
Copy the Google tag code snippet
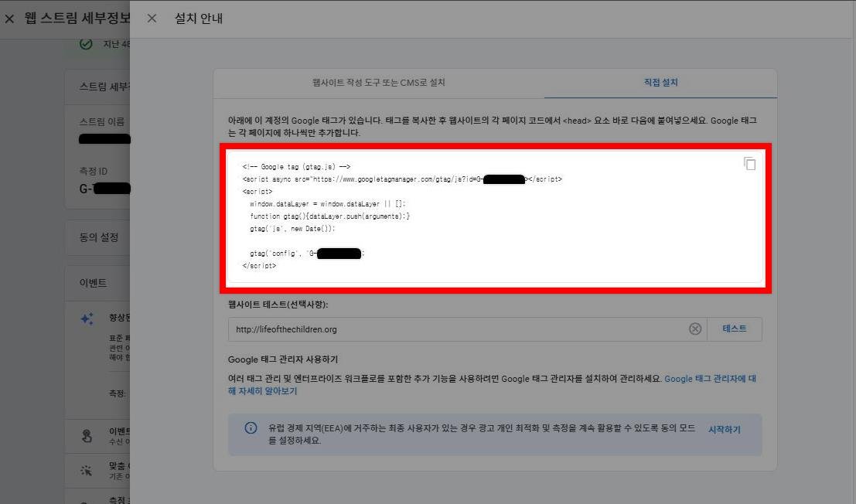pos(749,164)
